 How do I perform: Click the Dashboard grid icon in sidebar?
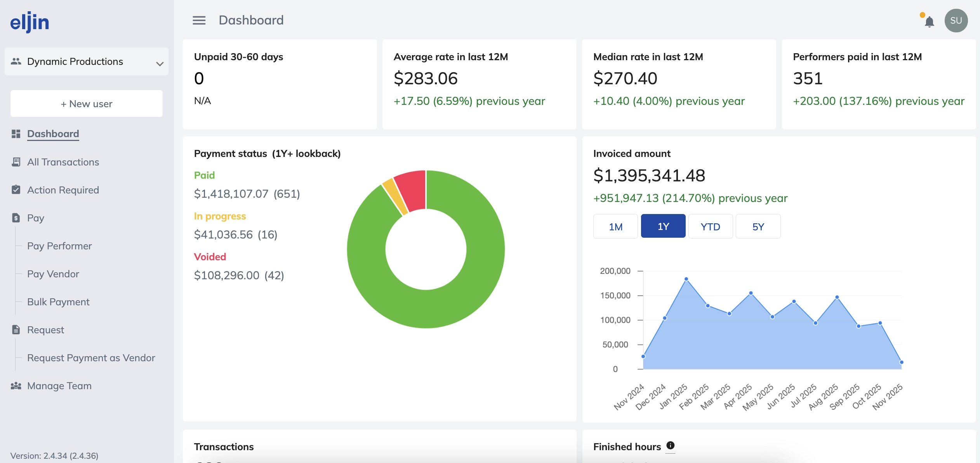click(x=16, y=134)
